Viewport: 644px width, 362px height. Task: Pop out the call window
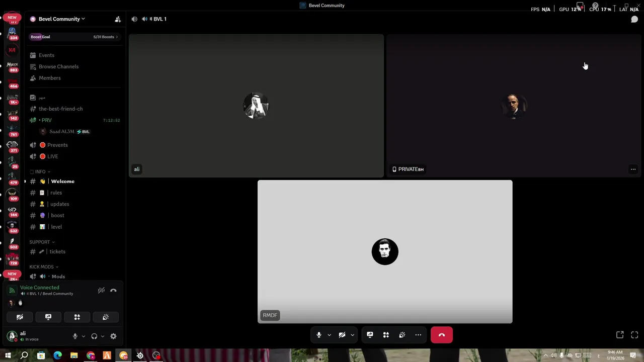click(620, 335)
